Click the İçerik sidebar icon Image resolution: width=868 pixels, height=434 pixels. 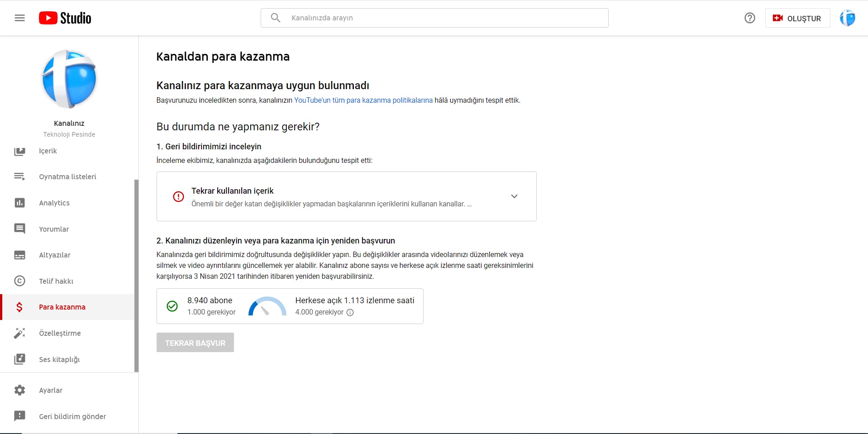click(19, 151)
